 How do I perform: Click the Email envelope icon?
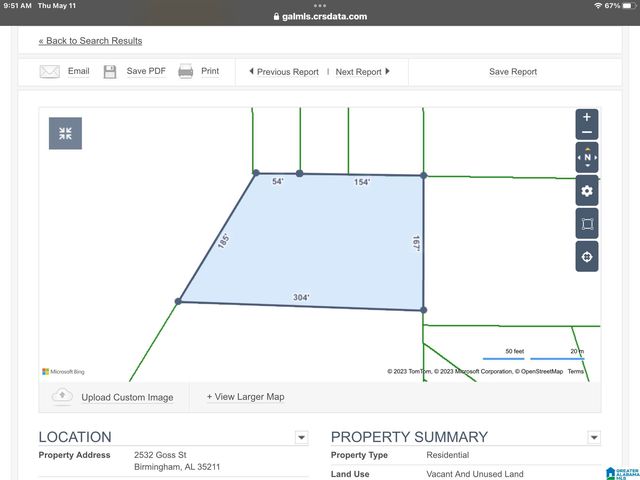click(x=50, y=72)
